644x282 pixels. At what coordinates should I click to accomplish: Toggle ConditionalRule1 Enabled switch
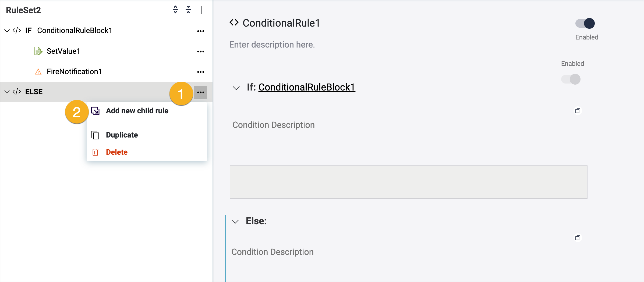click(x=585, y=23)
